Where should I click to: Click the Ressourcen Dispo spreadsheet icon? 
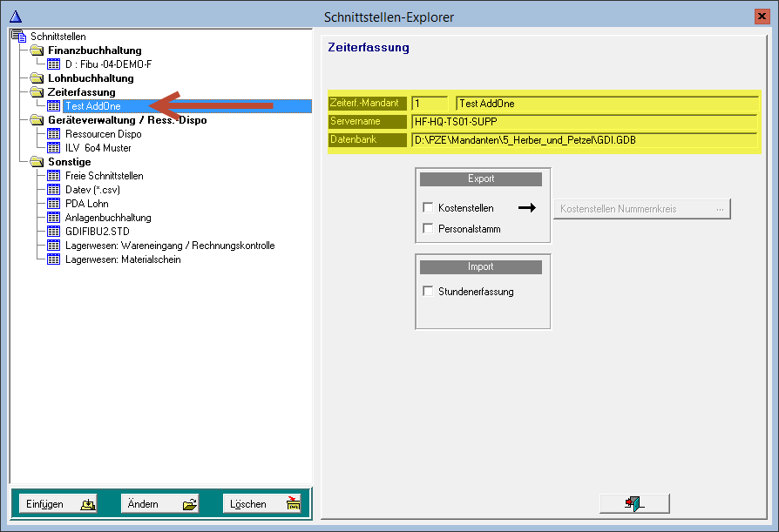[54, 132]
